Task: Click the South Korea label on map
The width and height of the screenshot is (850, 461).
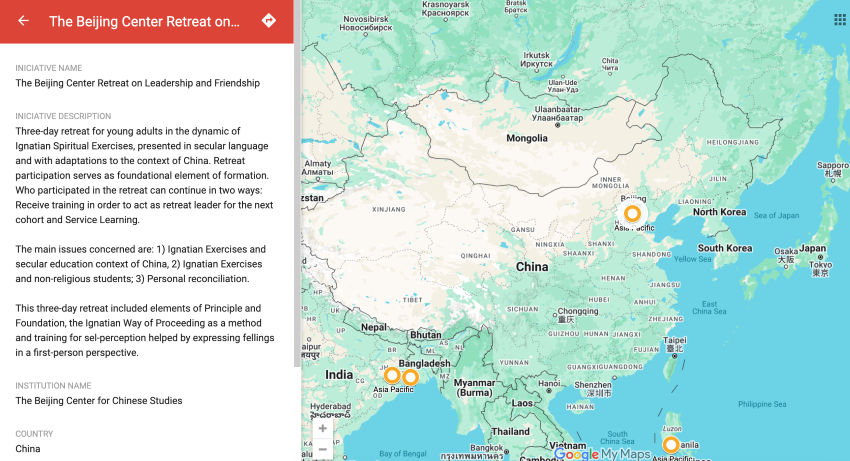Action: tap(725, 248)
